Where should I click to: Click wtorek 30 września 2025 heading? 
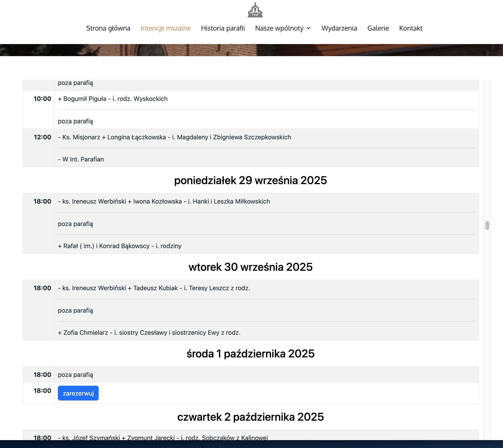(x=251, y=267)
